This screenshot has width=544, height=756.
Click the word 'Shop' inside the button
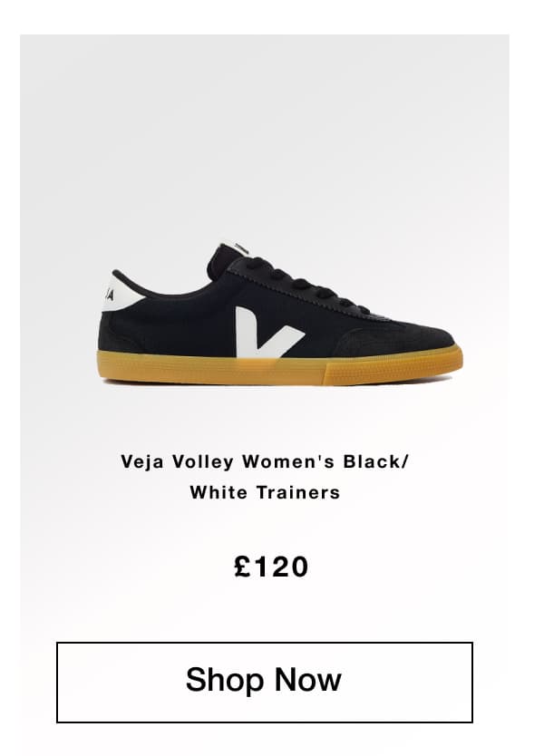point(225,681)
